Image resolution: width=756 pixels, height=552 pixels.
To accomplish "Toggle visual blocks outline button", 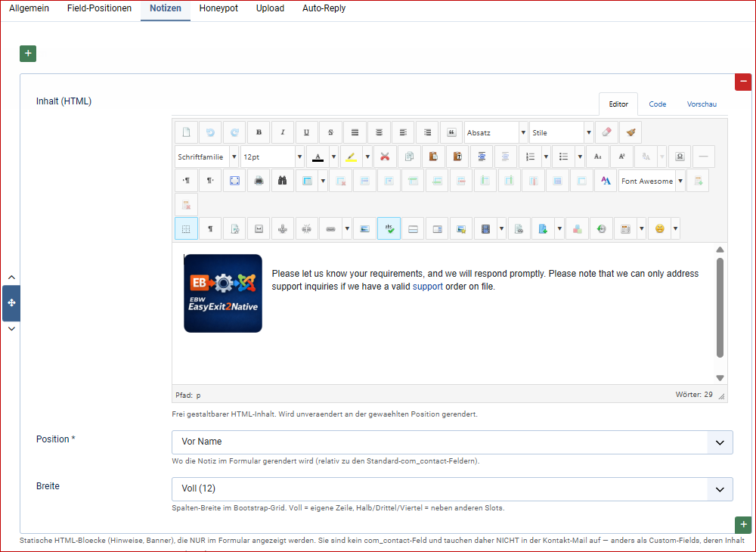I will click(x=186, y=229).
